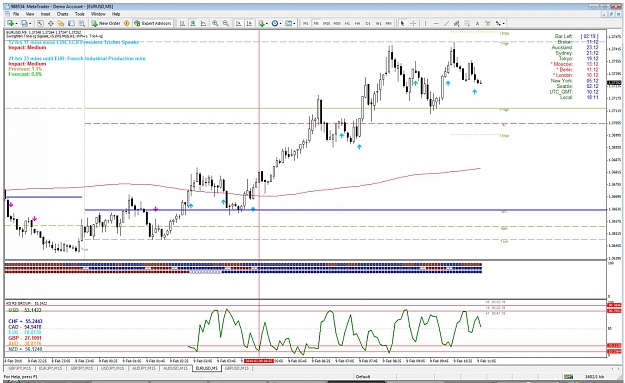
Task: Select the MN timeframe button
Action: coord(389,24)
